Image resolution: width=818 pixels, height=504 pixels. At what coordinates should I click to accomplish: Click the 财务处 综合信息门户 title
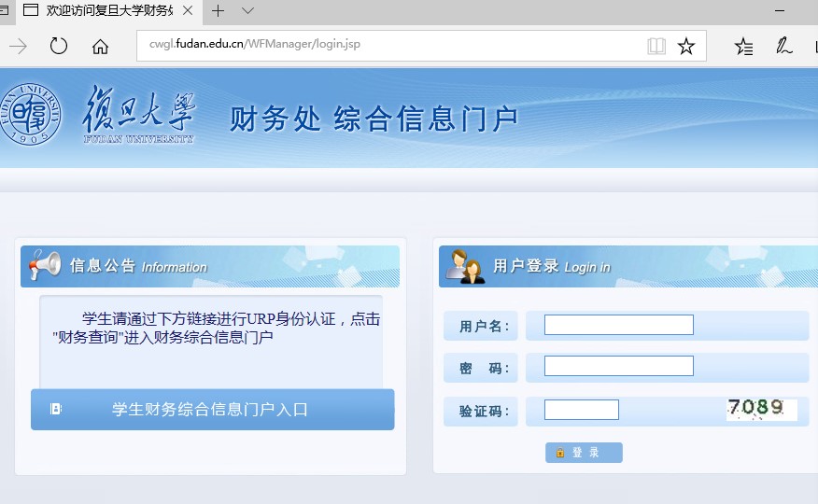tap(374, 119)
